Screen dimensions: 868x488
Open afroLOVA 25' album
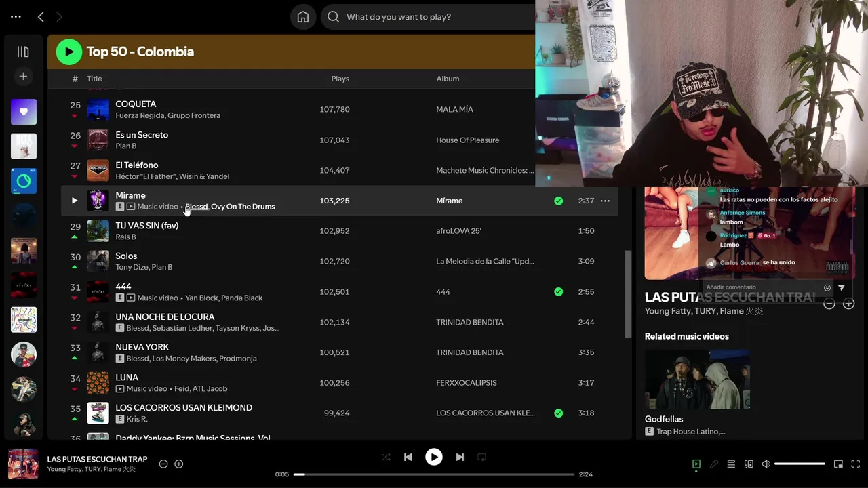[458, 231]
